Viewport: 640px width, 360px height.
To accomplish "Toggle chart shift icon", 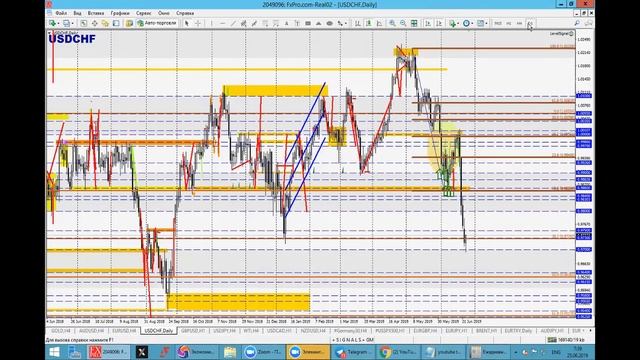I will pos(439,23).
